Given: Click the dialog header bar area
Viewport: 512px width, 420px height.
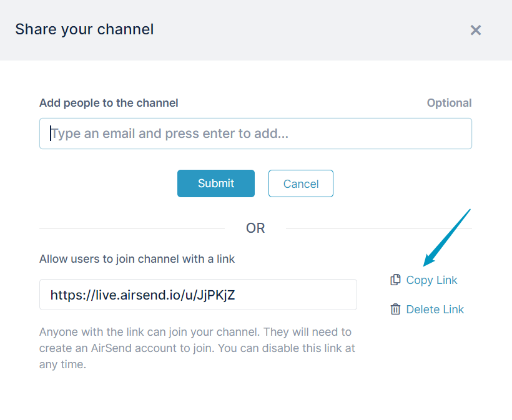Looking at the screenshot, I should tap(256, 30).
